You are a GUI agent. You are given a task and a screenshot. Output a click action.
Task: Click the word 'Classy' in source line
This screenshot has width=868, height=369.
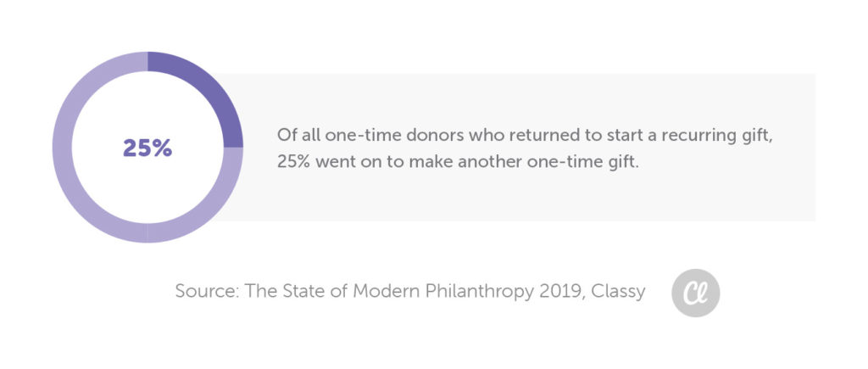[x=618, y=293]
